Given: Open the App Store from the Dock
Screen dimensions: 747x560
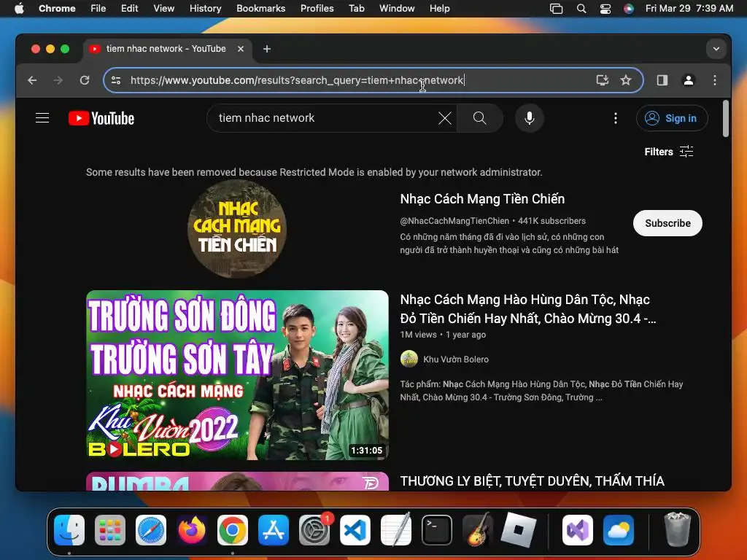Looking at the screenshot, I should pyautogui.click(x=274, y=530).
